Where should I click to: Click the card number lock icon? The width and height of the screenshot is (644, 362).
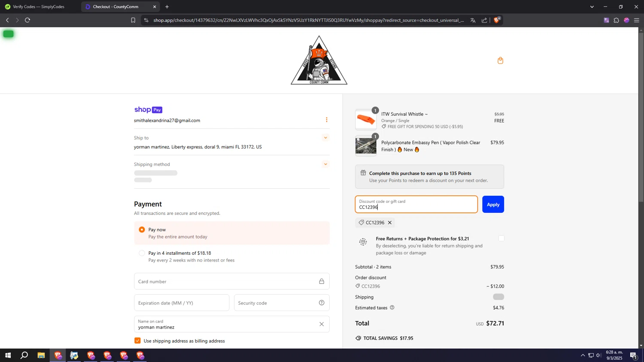pyautogui.click(x=322, y=281)
